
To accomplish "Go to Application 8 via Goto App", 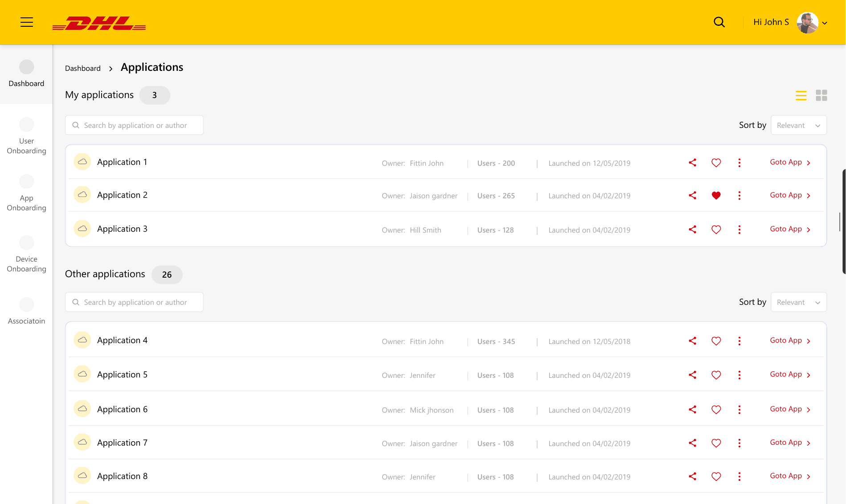I will pyautogui.click(x=790, y=476).
